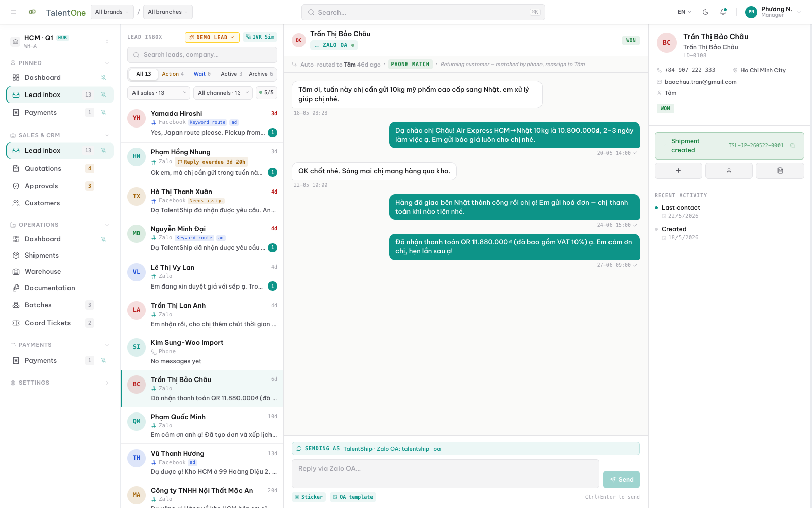Click the person icon button in customer panel

pos(729,171)
